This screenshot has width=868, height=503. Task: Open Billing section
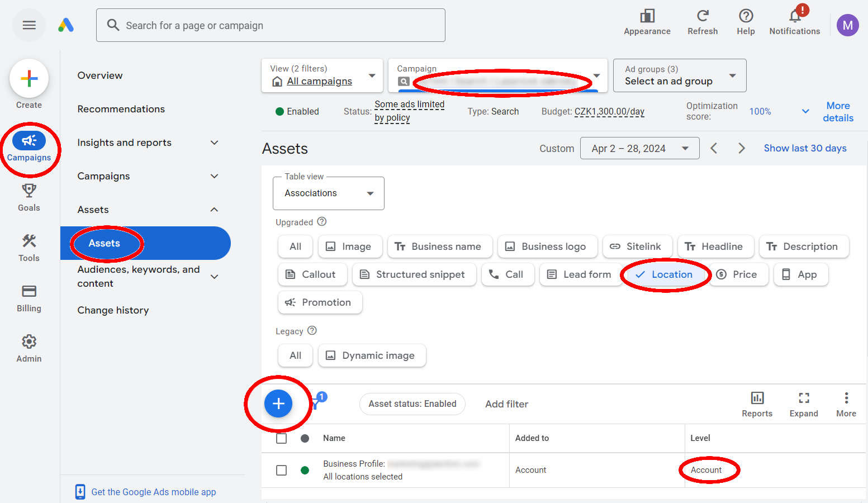29,298
